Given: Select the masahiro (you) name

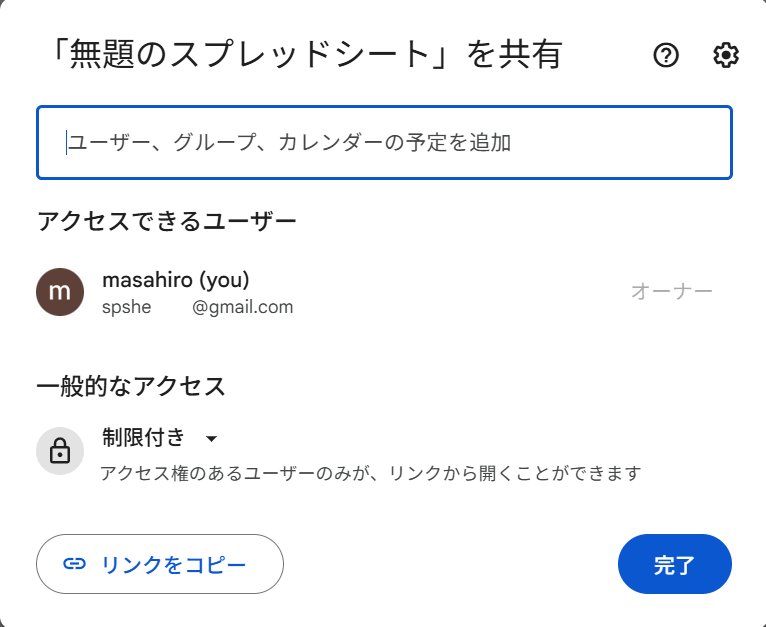Looking at the screenshot, I should (176, 280).
